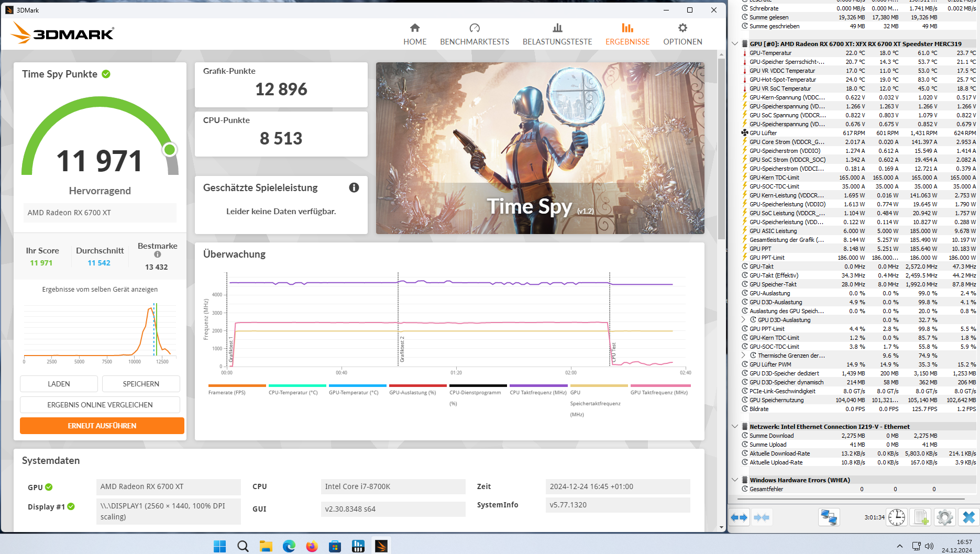Click the CPU-Punkte value 8 513
Viewport: 980px width, 554px height.
281,139
